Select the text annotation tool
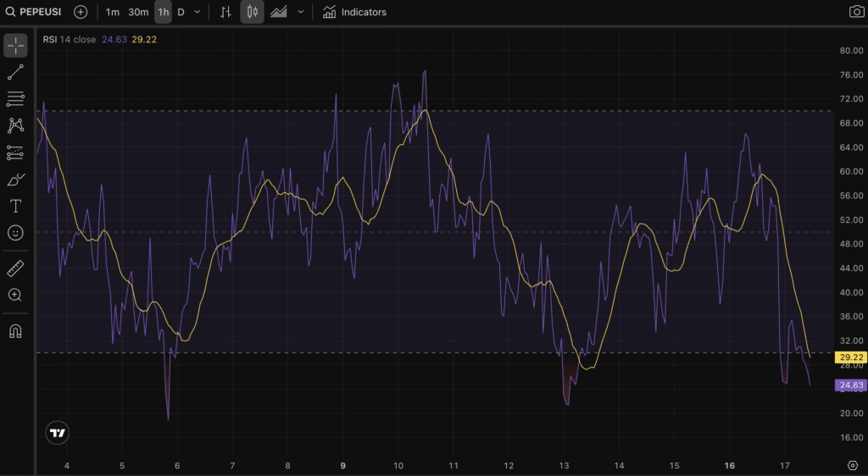 15,206
